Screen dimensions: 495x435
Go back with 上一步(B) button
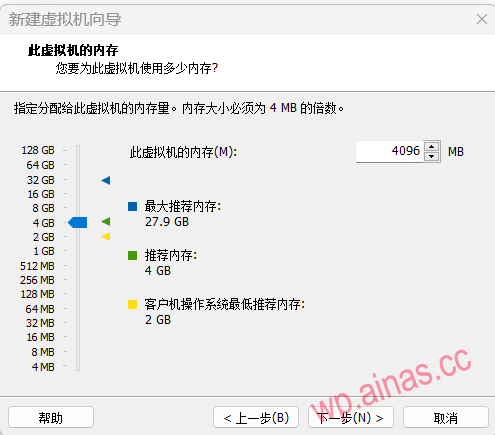tap(256, 417)
